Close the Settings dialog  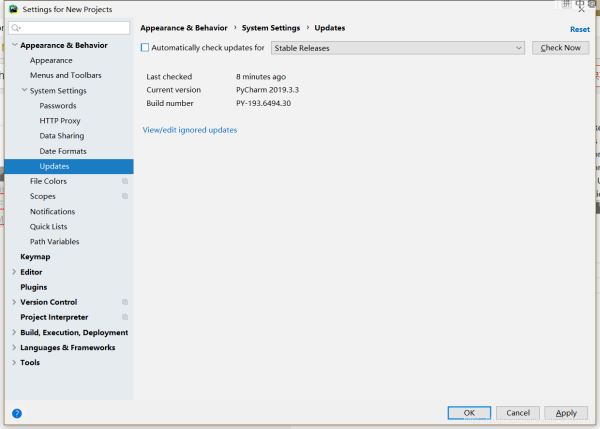coord(581,9)
